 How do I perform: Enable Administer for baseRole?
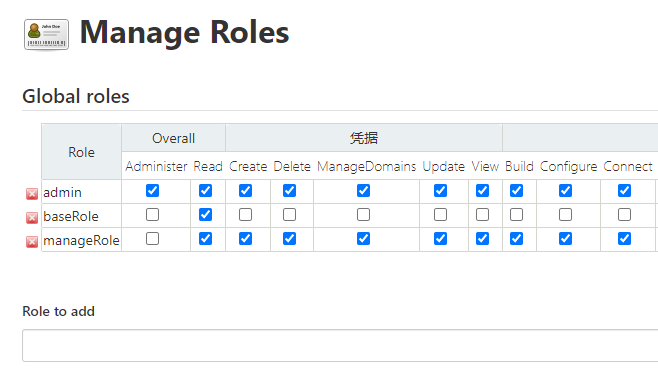(152, 214)
